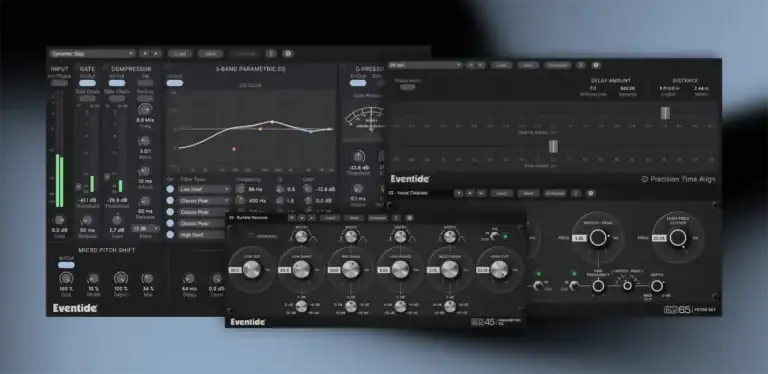Screen dimensions: 768x374
Task: Click the Low Cut frequency value field in EQ45
Action: (x=235, y=270)
